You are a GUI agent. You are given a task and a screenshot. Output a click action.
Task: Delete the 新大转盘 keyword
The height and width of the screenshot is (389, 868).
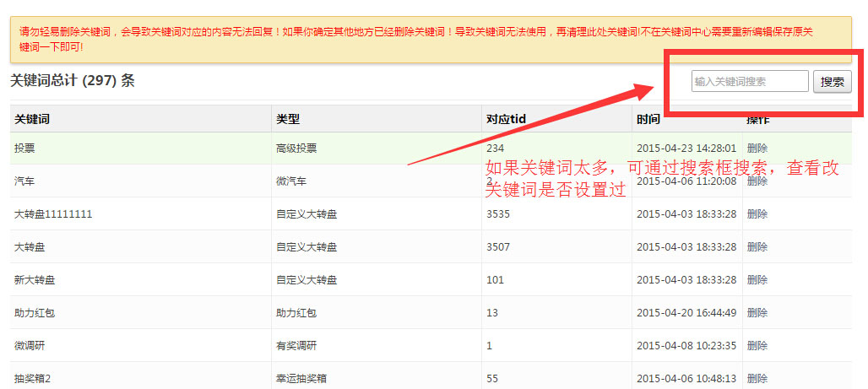coord(757,280)
